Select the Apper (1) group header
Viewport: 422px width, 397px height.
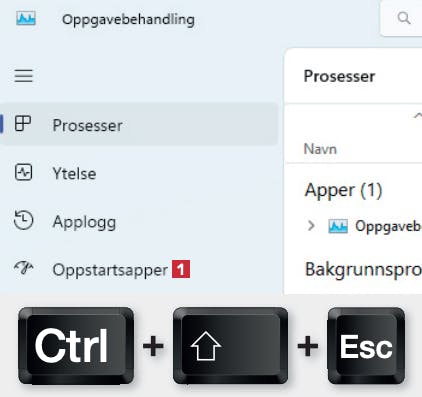pyautogui.click(x=343, y=191)
